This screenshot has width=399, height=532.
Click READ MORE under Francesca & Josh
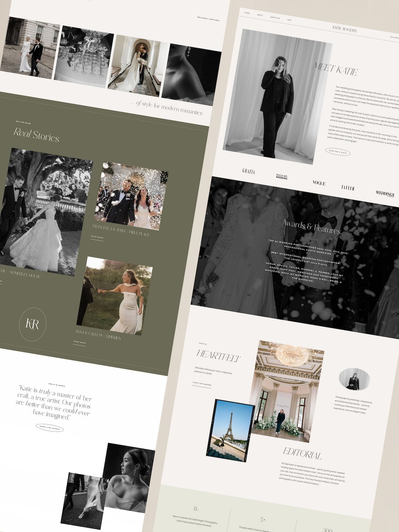tap(97, 237)
